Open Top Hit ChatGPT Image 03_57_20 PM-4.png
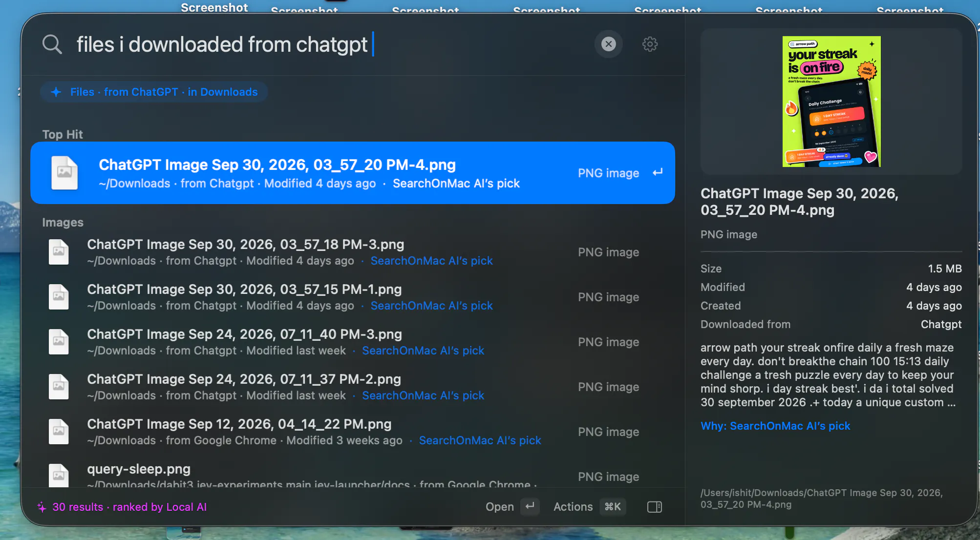Viewport: 980px width, 540px height. [353, 173]
